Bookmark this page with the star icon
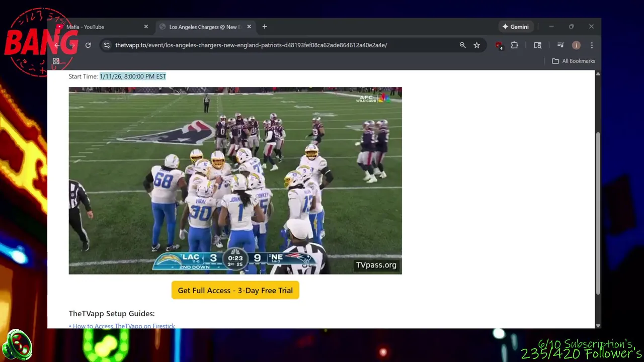Screen dimensions: 644x362 click(x=476, y=45)
